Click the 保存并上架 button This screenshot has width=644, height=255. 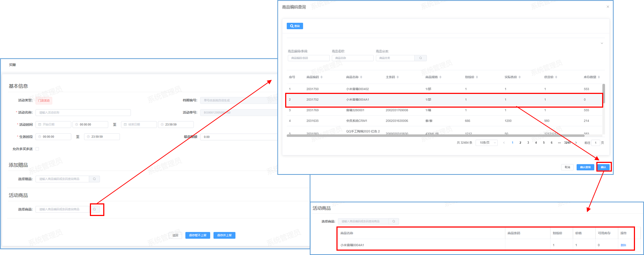pos(225,235)
